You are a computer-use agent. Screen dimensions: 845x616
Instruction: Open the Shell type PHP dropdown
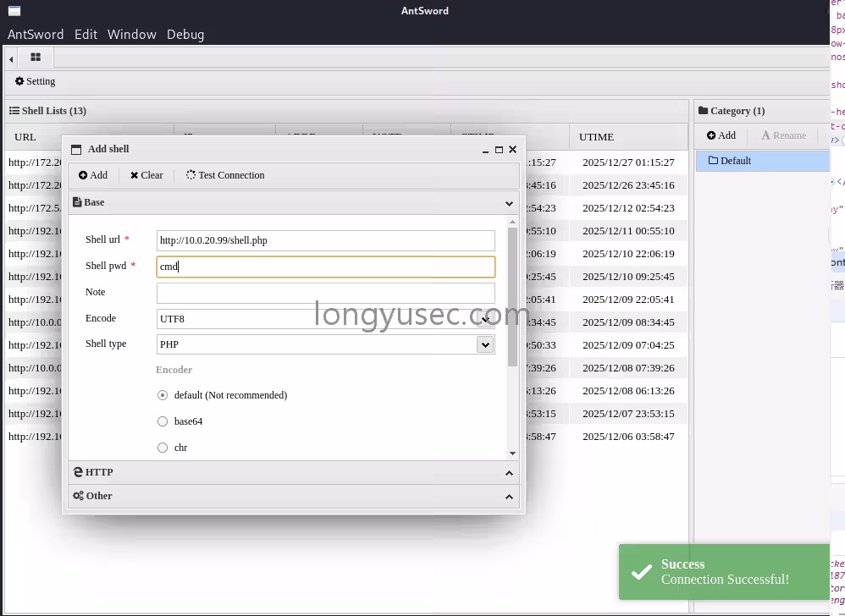coord(485,344)
